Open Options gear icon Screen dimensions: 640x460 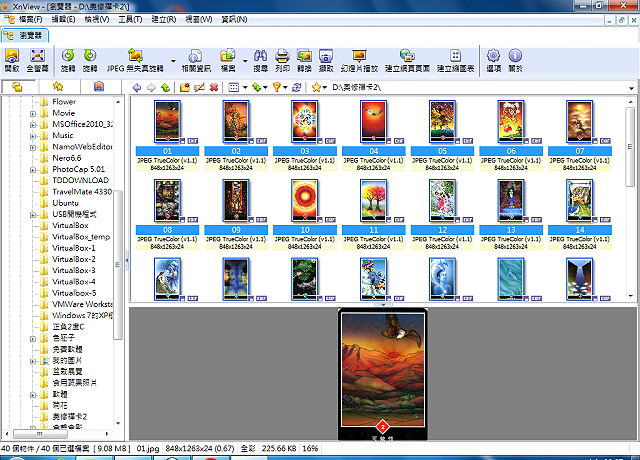pos(493,60)
